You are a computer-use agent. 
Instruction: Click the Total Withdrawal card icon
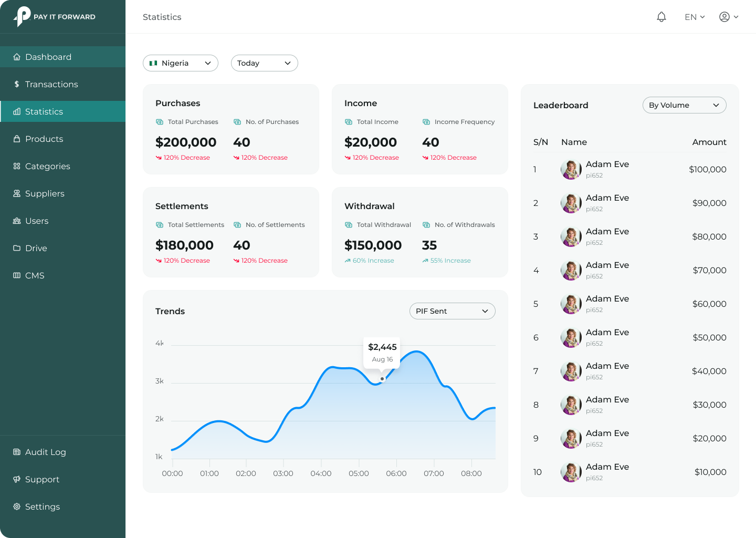point(349,225)
